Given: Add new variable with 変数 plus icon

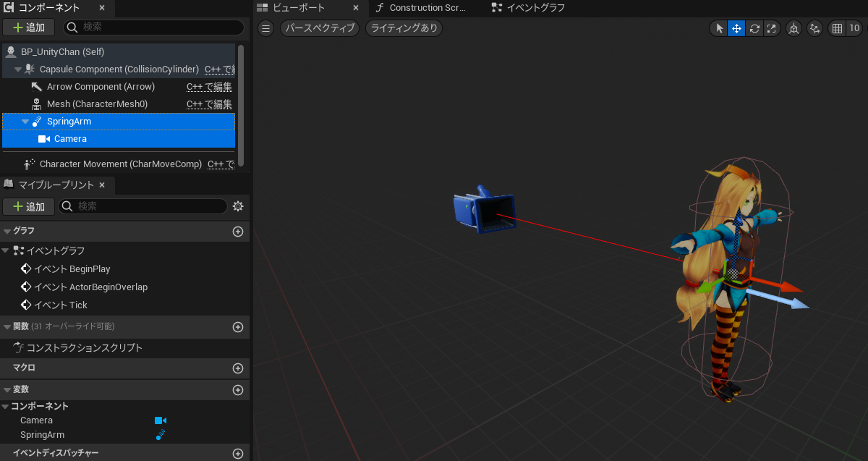Looking at the screenshot, I should click(237, 390).
